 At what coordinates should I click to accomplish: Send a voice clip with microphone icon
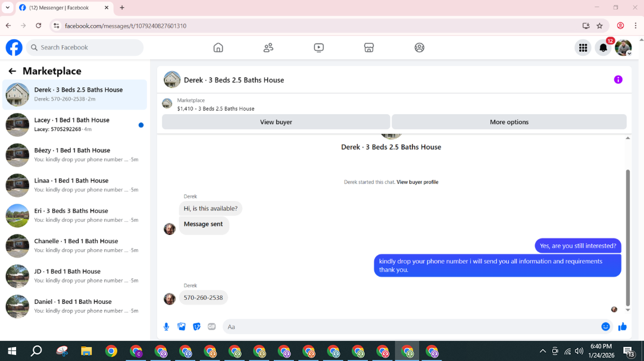click(166, 327)
